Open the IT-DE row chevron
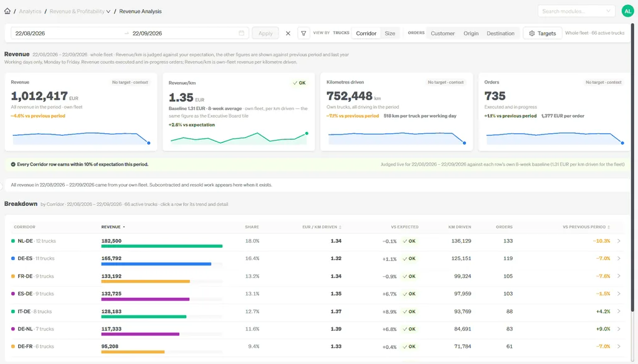This screenshot has width=638, height=364. 619,311
